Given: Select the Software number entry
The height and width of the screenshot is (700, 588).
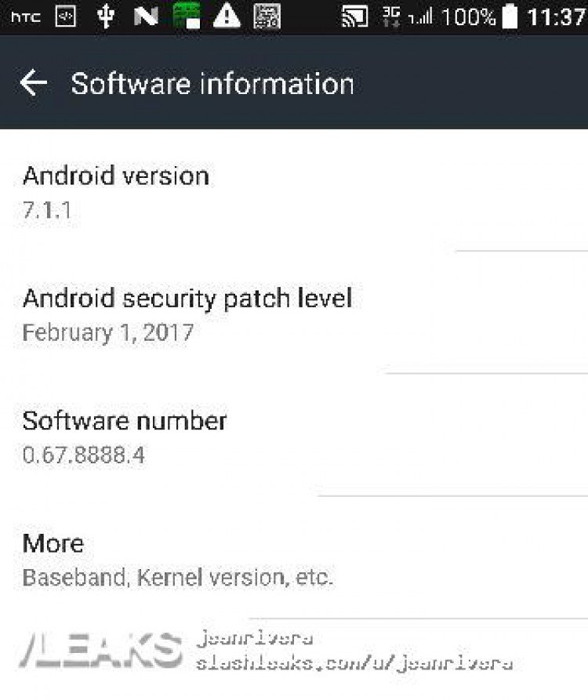Looking at the screenshot, I should (x=294, y=437).
